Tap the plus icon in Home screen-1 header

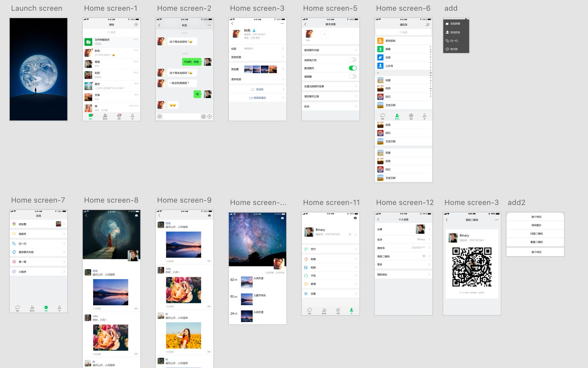[x=136, y=24]
